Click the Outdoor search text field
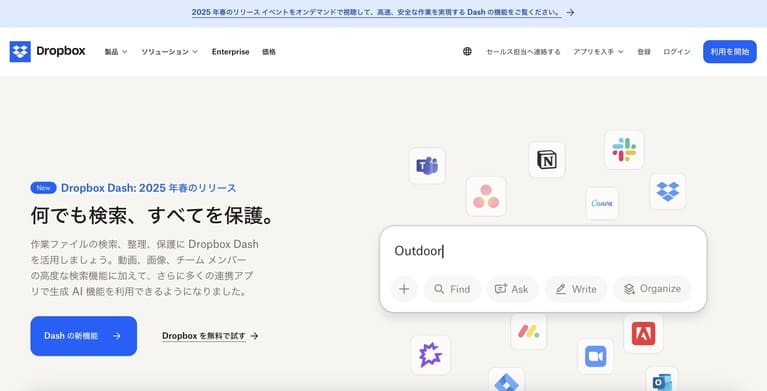The height and width of the screenshot is (391, 767). pos(543,251)
